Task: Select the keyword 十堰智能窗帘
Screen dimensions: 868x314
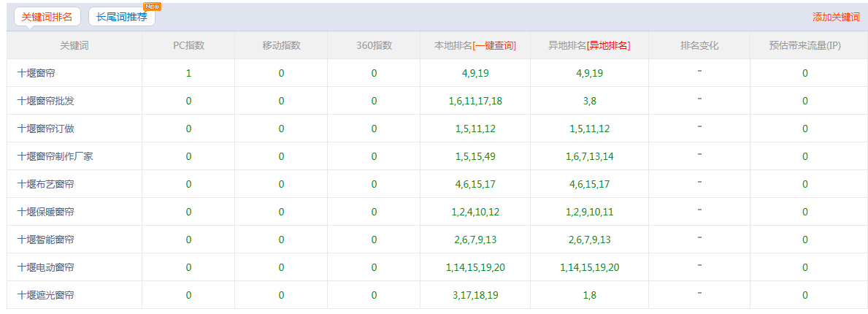Action: (45, 240)
